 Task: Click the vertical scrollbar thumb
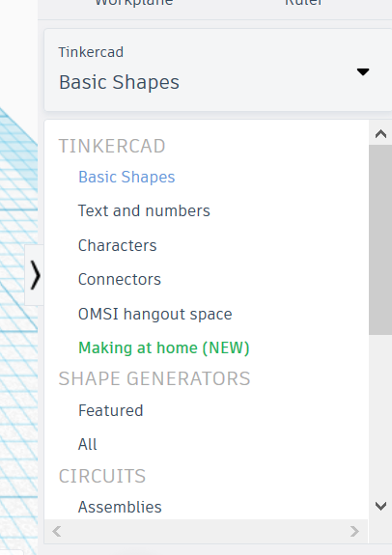380,239
